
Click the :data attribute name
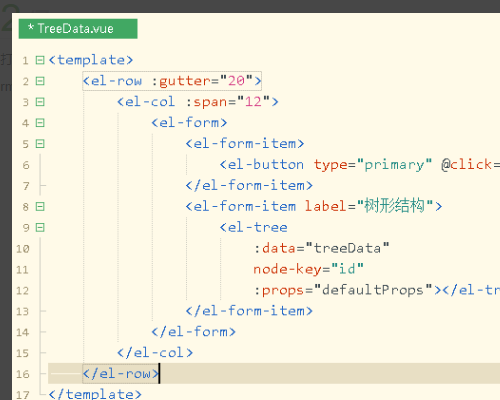tap(275, 248)
